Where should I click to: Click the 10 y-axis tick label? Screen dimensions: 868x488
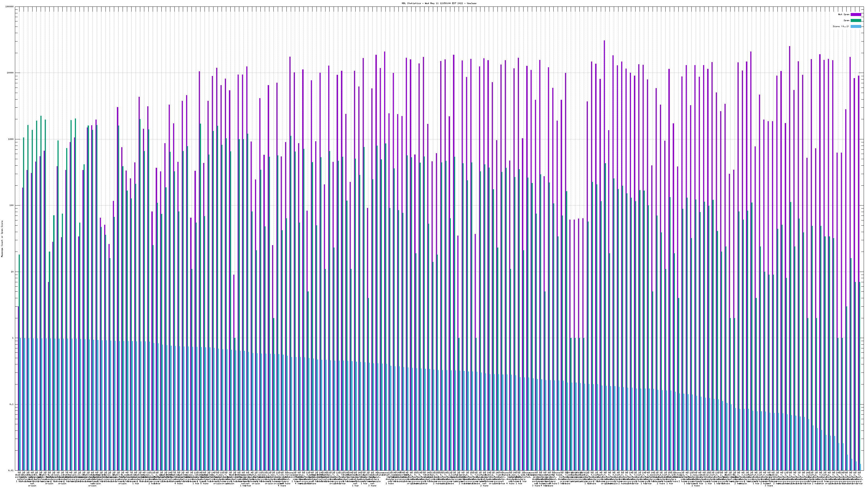coord(12,272)
